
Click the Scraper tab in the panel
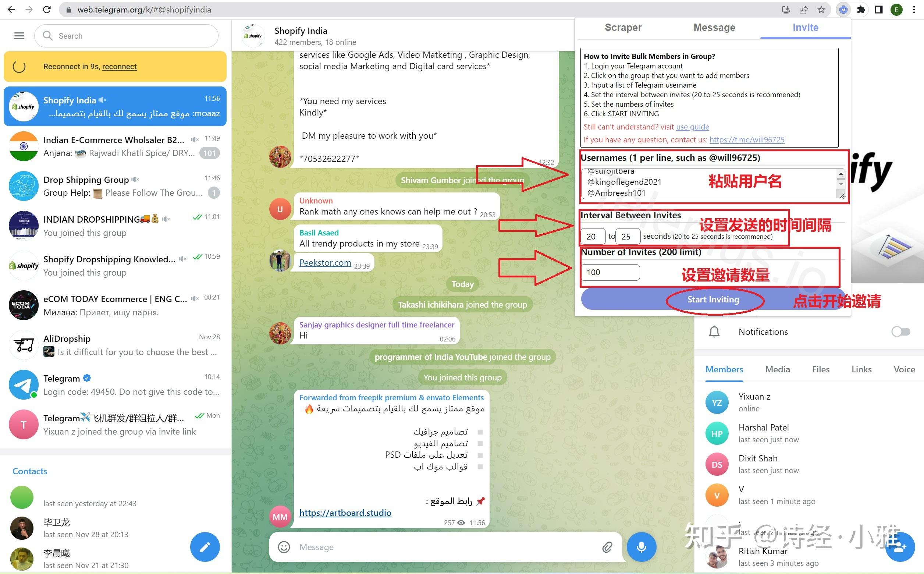tap(623, 27)
